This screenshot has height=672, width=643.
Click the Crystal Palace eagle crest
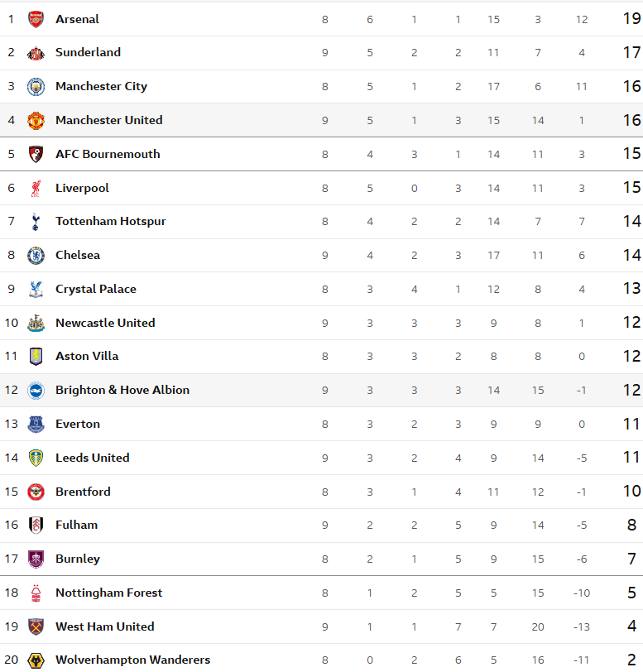click(36, 290)
